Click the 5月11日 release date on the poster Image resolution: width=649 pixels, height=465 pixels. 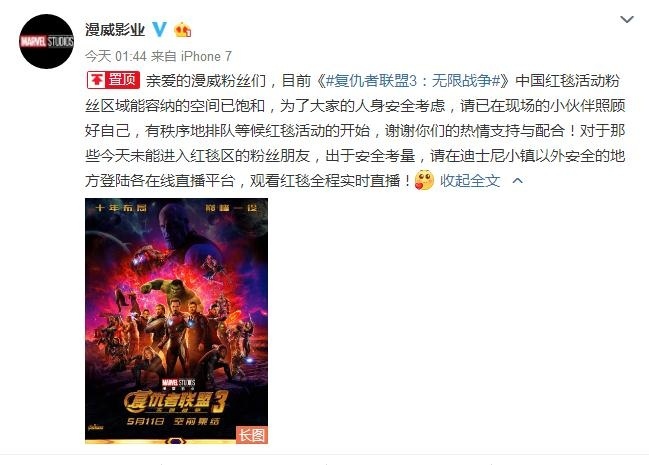(145, 422)
